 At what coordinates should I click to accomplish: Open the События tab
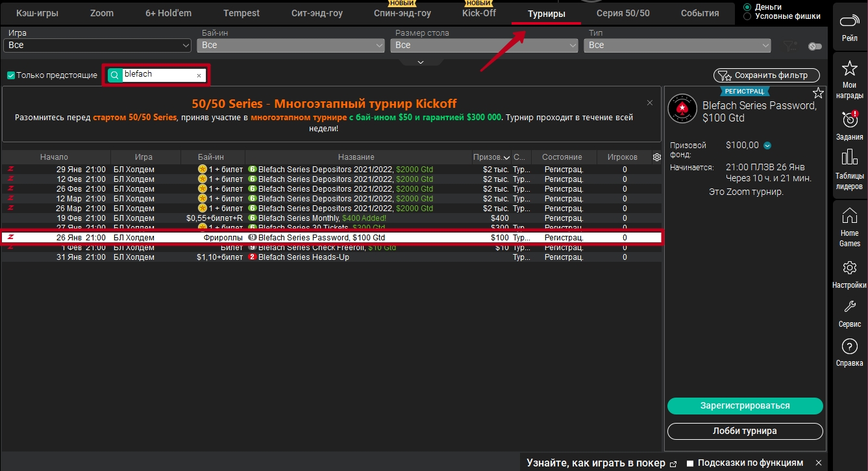pyautogui.click(x=700, y=13)
